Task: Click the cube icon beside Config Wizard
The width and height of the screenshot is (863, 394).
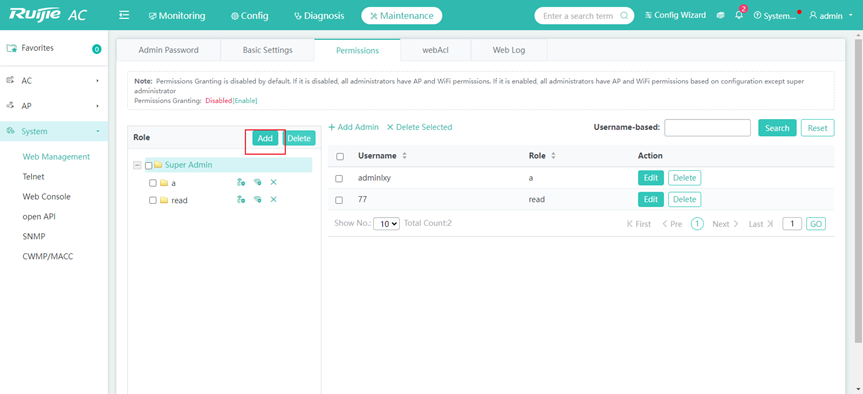Action: pyautogui.click(x=720, y=15)
